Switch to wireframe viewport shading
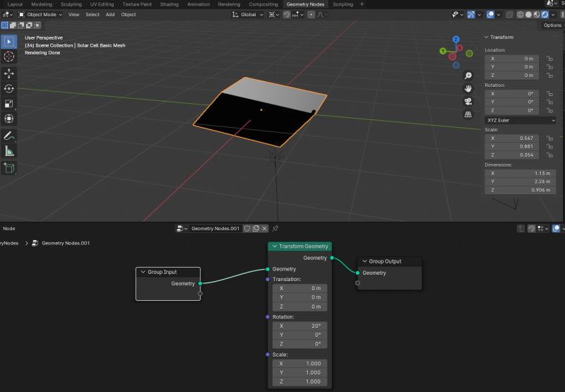 (x=520, y=14)
